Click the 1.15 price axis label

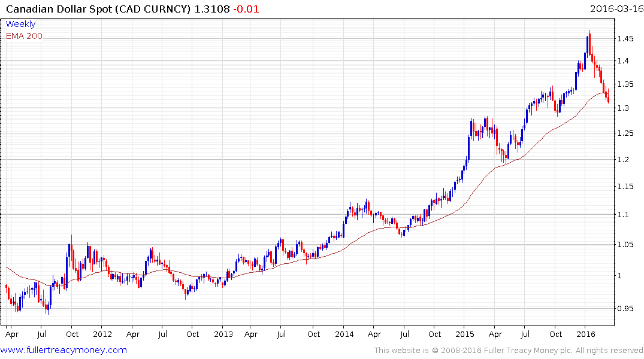[625, 187]
